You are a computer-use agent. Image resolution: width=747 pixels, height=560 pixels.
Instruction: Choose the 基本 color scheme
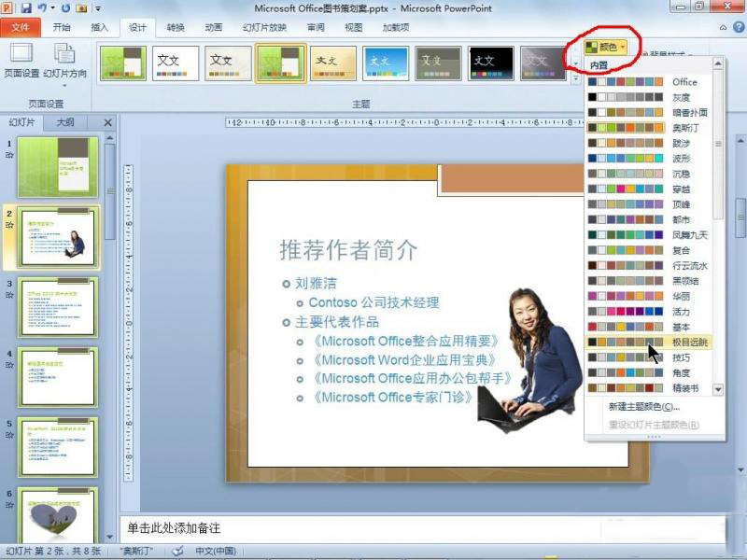click(x=648, y=327)
